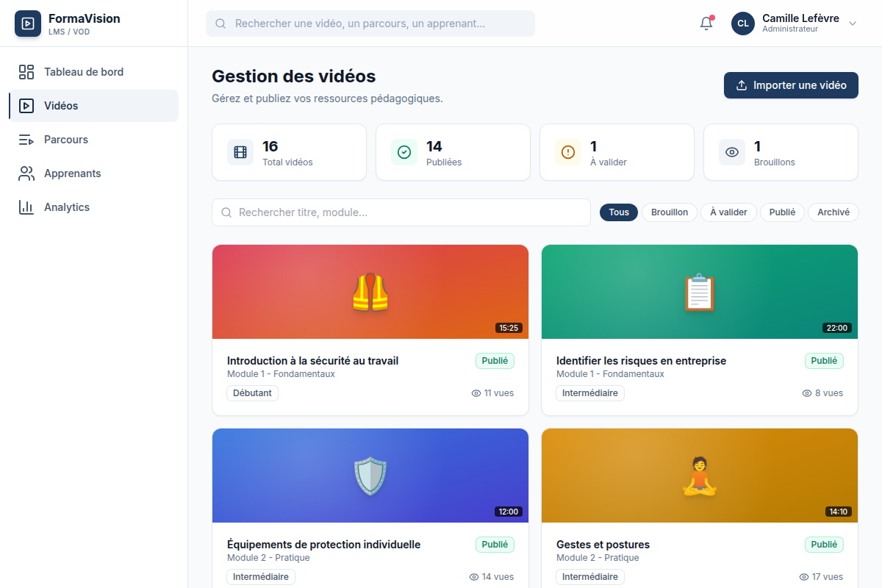This screenshot has width=882, height=588.
Task: Open the safety vest video thumbnail
Action: (x=370, y=292)
